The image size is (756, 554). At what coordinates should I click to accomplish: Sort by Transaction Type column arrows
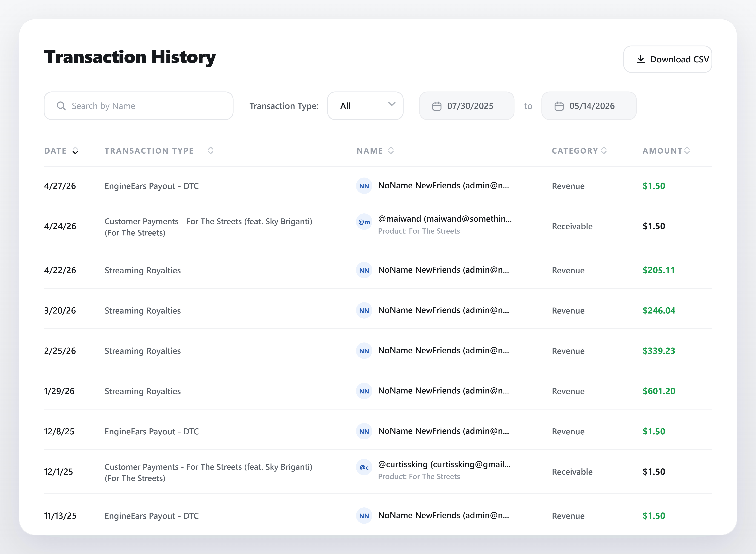211,150
